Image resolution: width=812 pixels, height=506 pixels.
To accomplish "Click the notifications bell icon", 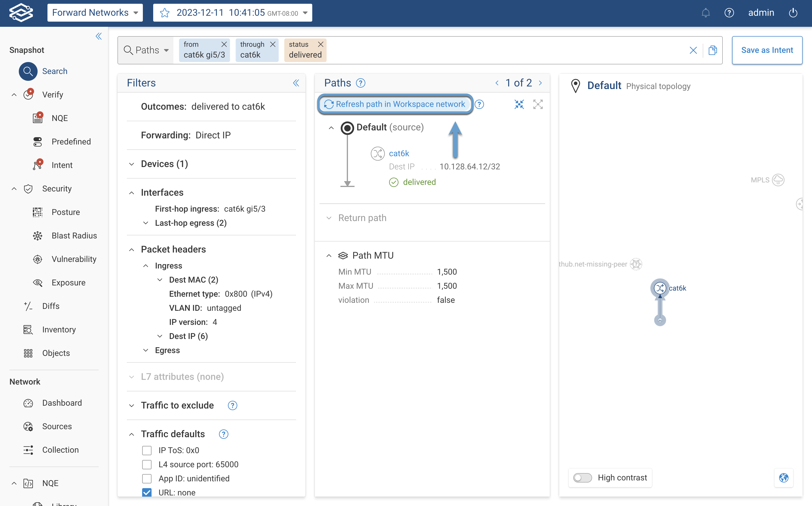I will point(706,13).
